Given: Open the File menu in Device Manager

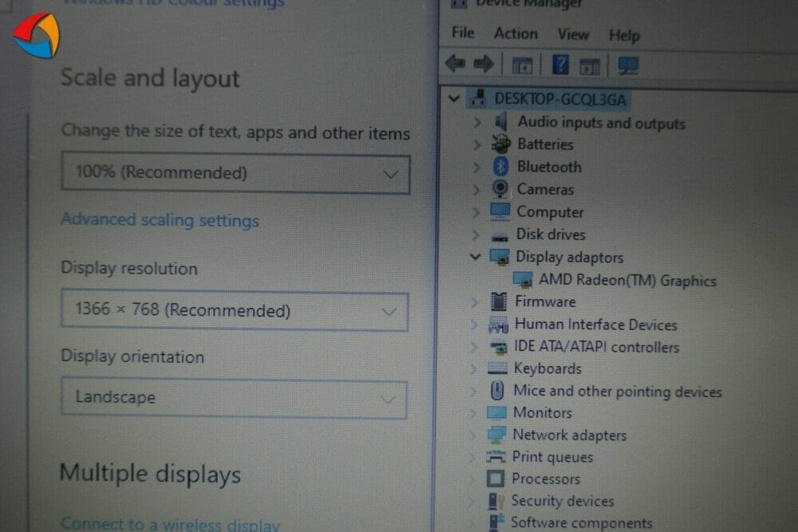Looking at the screenshot, I should 463,33.
